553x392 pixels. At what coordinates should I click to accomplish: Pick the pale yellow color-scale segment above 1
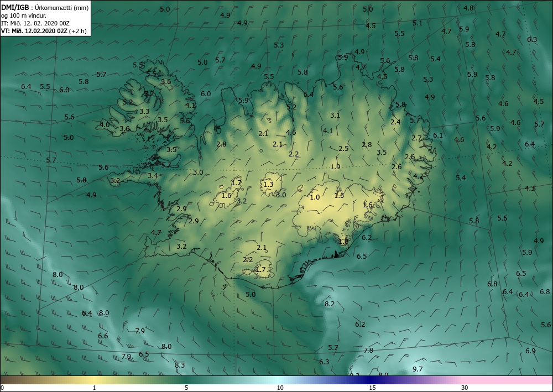click(94, 380)
